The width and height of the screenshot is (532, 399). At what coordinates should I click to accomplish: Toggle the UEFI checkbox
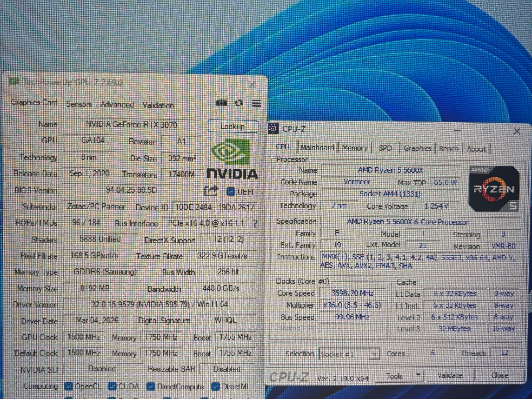231,191
